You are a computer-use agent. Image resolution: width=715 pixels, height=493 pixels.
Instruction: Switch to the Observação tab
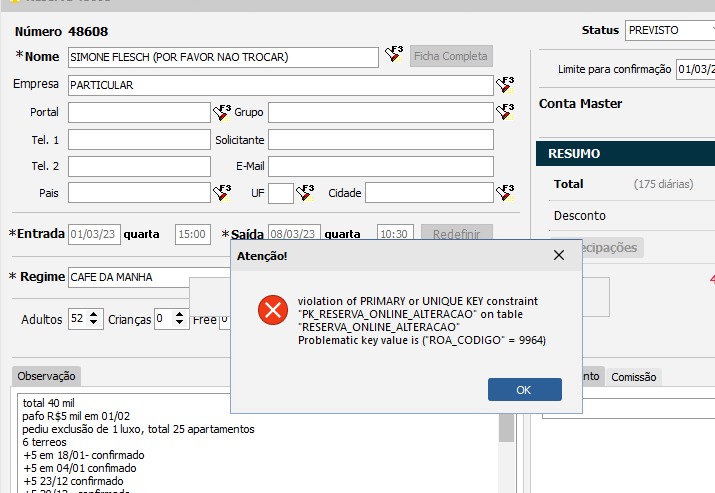[x=48, y=376]
